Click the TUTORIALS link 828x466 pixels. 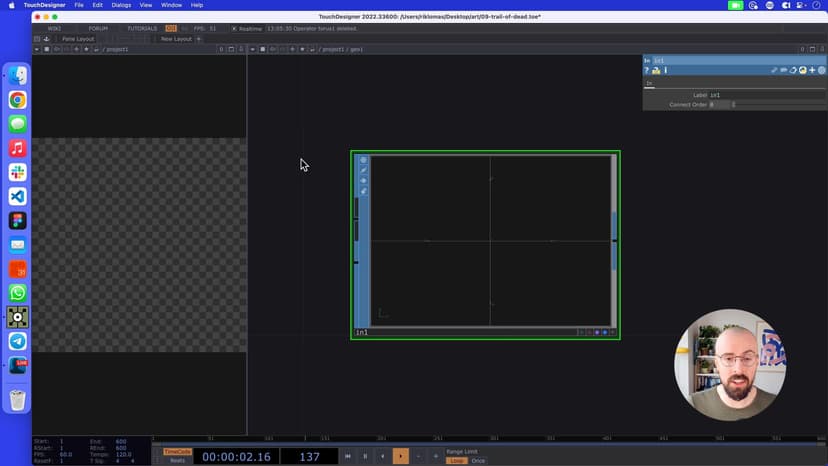(x=141, y=28)
